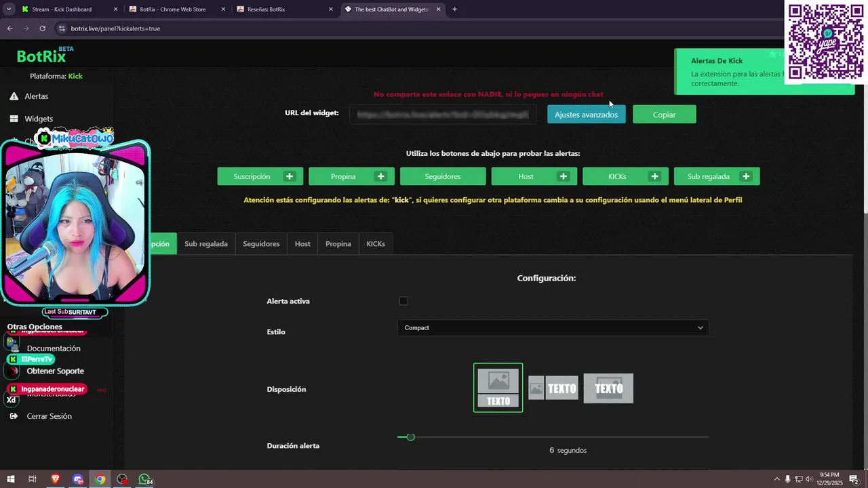Click the Duración alerta slider handle

coord(410,437)
